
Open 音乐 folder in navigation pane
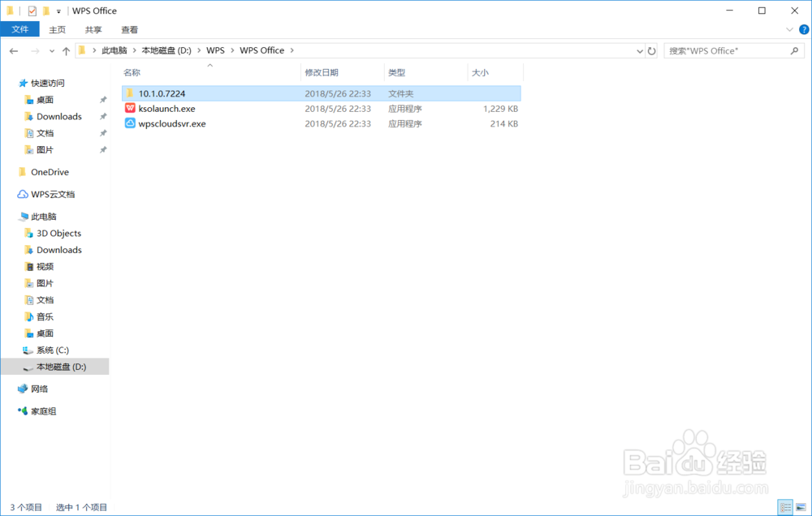pos(45,316)
